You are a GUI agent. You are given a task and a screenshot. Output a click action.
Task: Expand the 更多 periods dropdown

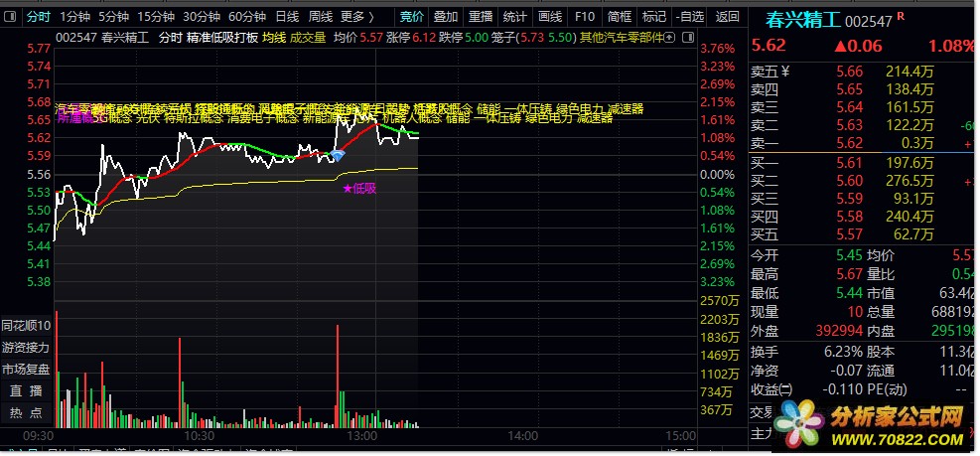coord(357,17)
